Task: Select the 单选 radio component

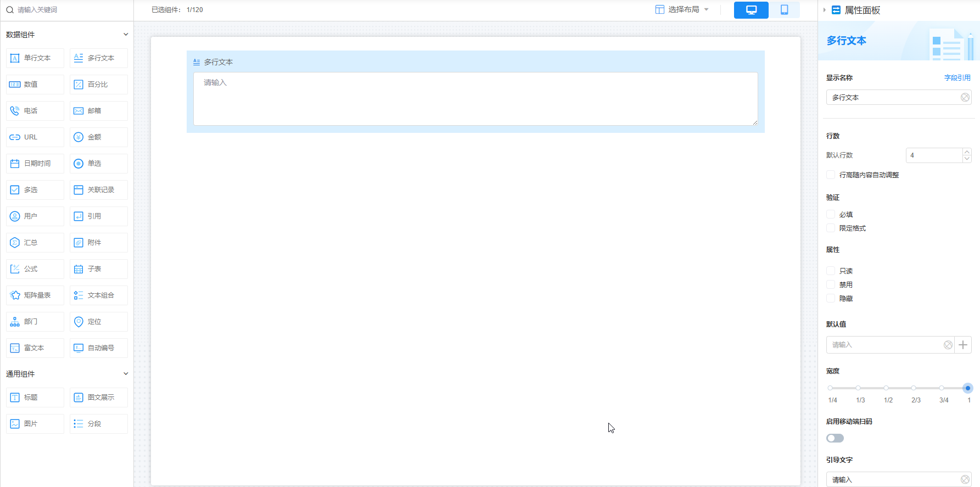Action: click(x=99, y=164)
